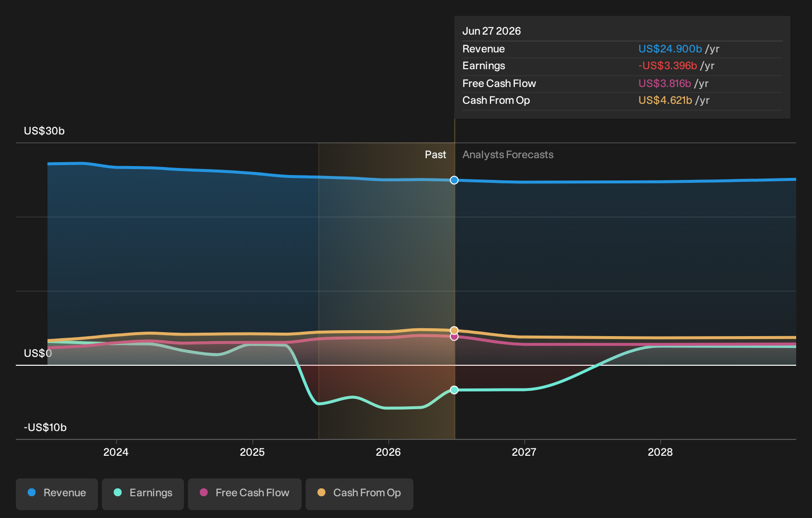Click the US$4.621b cash from op value
The width and height of the screenshot is (812, 518).
pyautogui.click(x=665, y=100)
